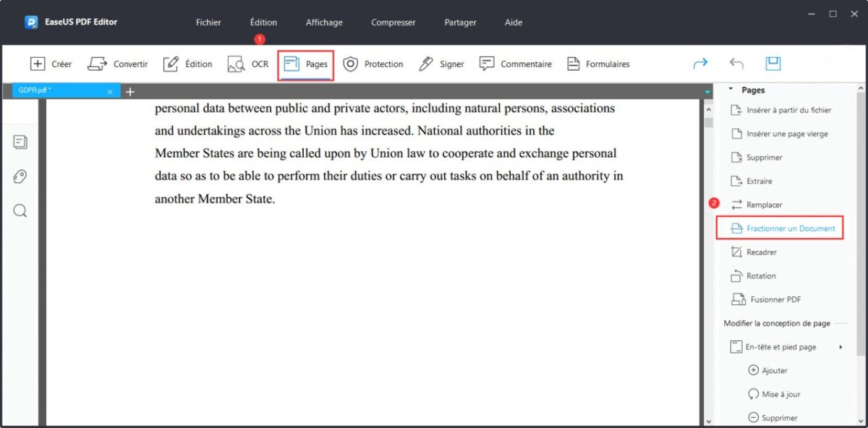Choose the Signer tool
This screenshot has width=868, height=428.
click(x=441, y=64)
